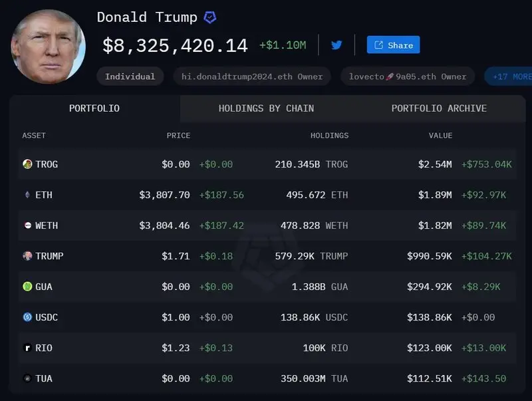Open the PORTFOLIO ARCHIVE tab

point(439,108)
